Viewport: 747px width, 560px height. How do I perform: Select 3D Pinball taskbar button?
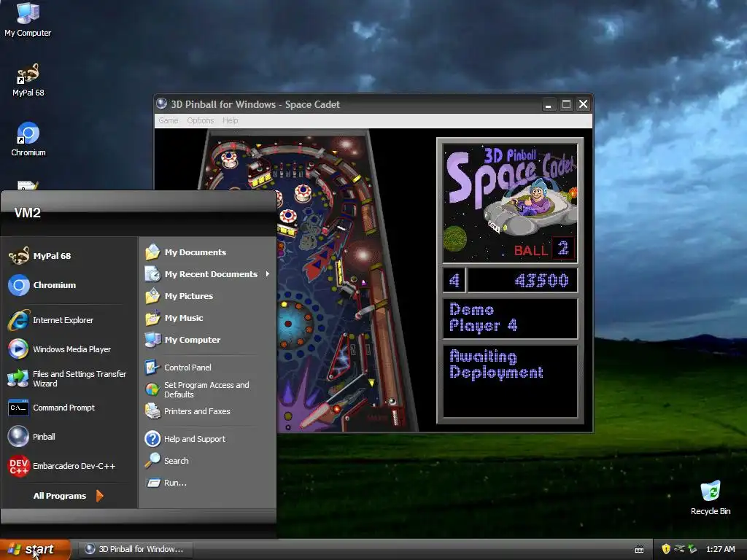[x=135, y=549]
